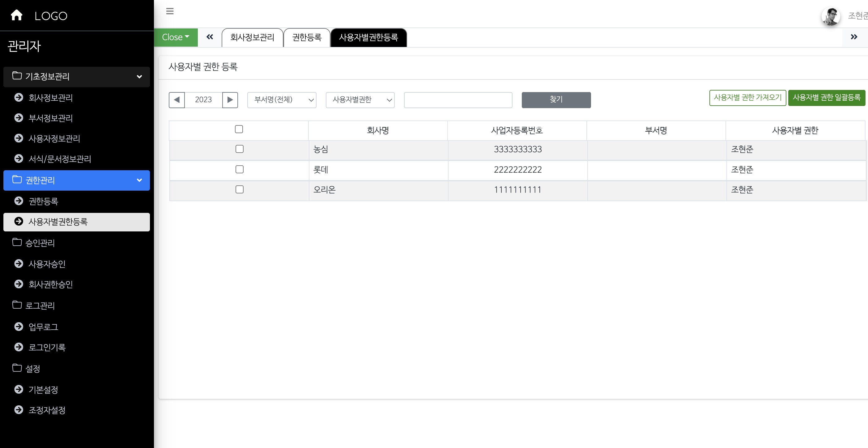Image resolution: width=868 pixels, height=448 pixels.
Task: Click the 설정 folder icon
Action: pyautogui.click(x=17, y=367)
